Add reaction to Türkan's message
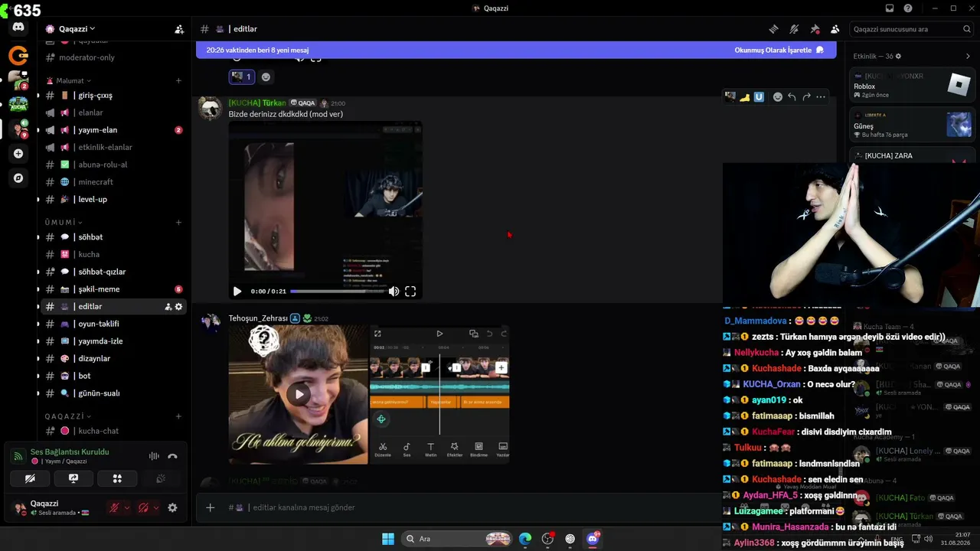Viewport: 980px width, 551px height. tap(777, 97)
